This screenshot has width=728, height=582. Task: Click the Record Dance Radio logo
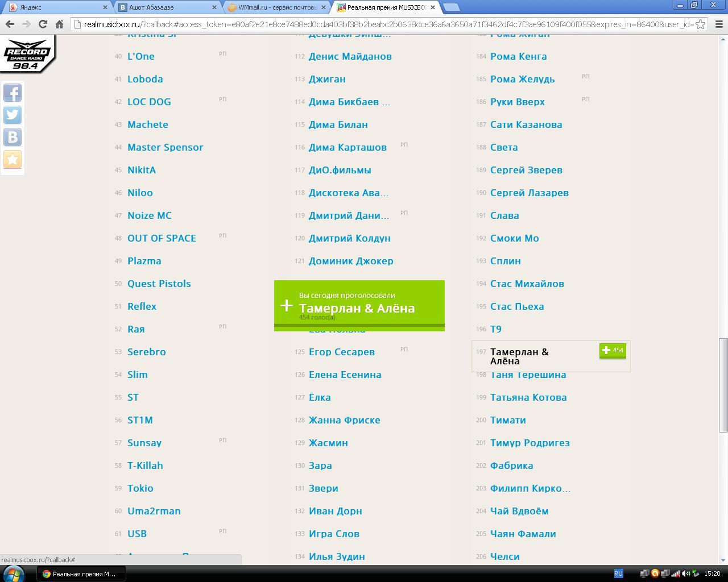[27, 55]
